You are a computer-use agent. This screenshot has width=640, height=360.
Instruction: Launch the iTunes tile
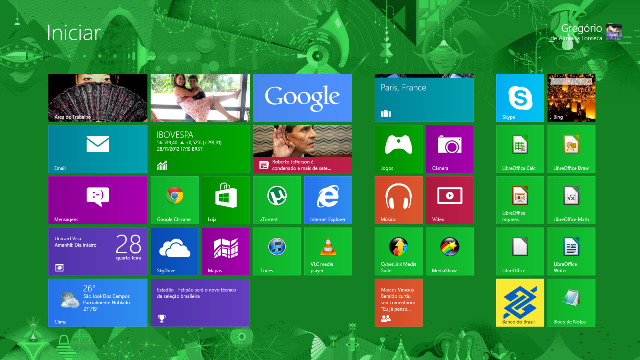tap(277, 251)
